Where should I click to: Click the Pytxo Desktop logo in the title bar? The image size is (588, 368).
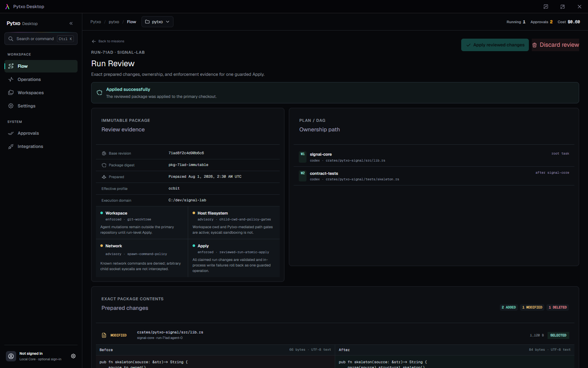[7, 7]
